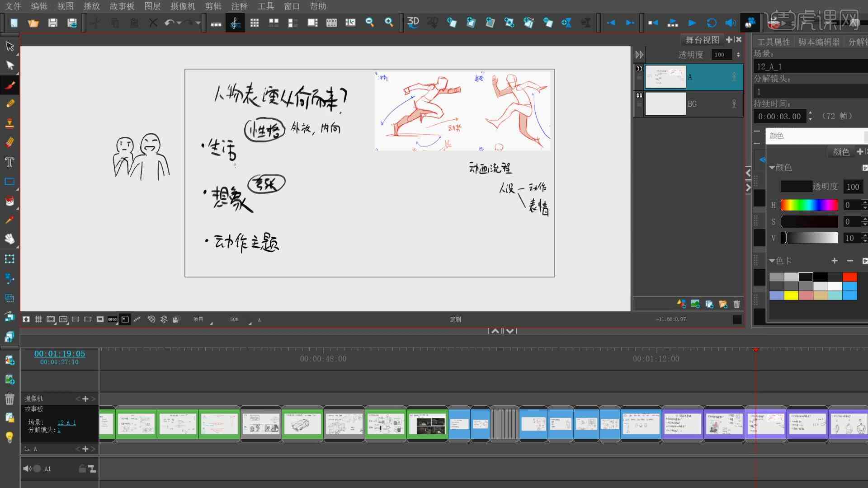Select the Contour Editor white arrow tool

[9, 66]
